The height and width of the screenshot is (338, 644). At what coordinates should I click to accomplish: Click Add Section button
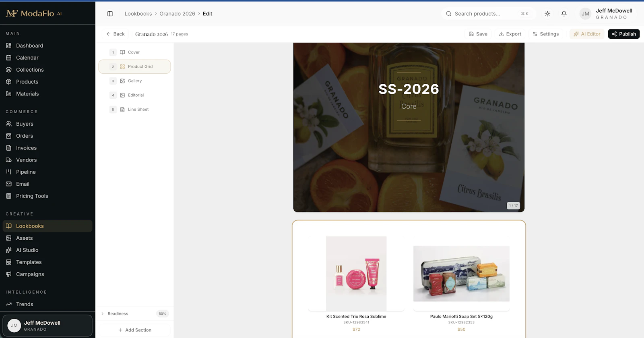pos(134,330)
